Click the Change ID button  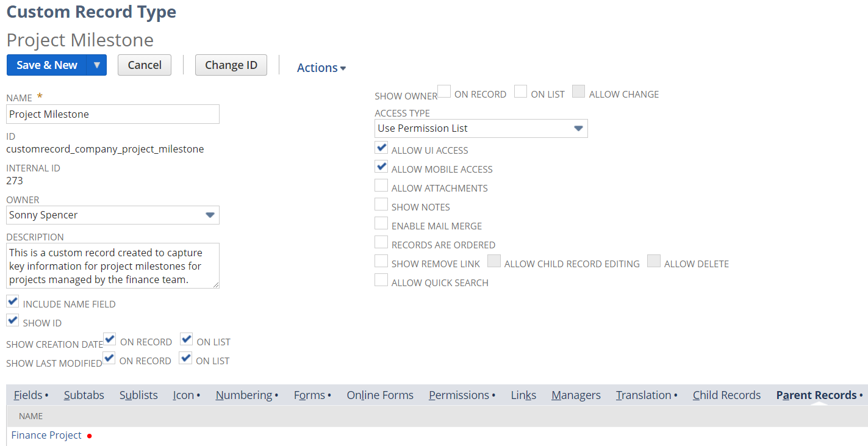tap(231, 65)
